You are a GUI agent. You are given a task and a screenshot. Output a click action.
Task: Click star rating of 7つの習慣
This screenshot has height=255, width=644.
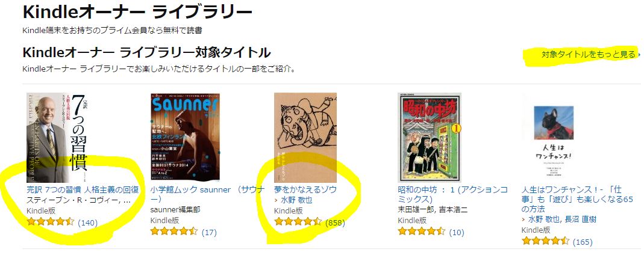[x=50, y=222]
